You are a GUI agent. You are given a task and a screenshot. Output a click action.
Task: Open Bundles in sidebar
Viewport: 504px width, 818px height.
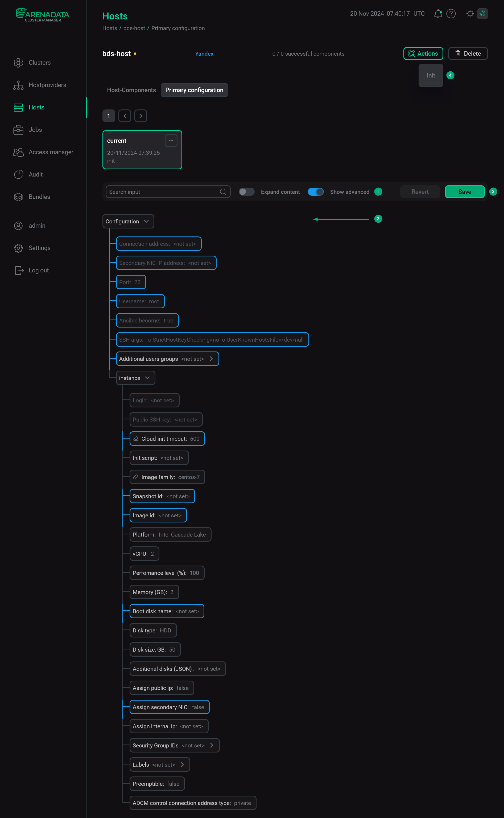tap(39, 197)
